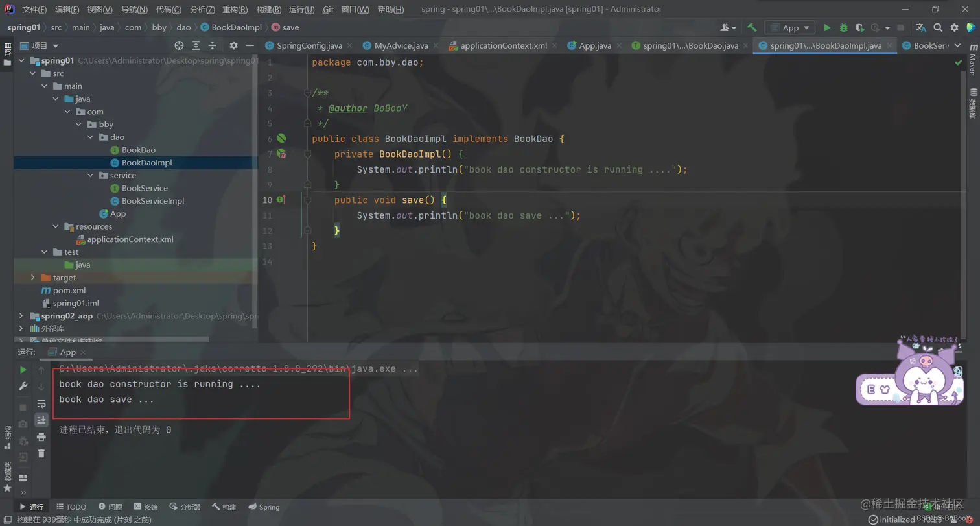Open the TODO tool window
The width and height of the screenshot is (980, 526).
pos(71,507)
